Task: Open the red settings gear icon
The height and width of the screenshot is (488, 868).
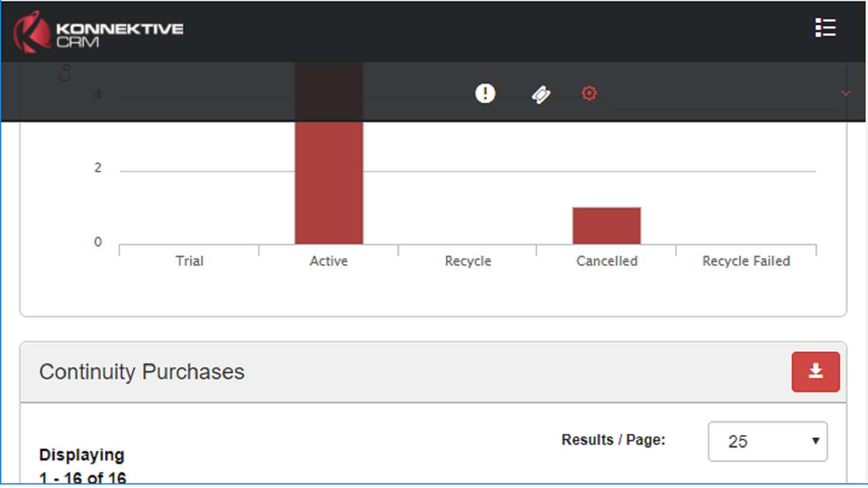Action: click(x=589, y=93)
